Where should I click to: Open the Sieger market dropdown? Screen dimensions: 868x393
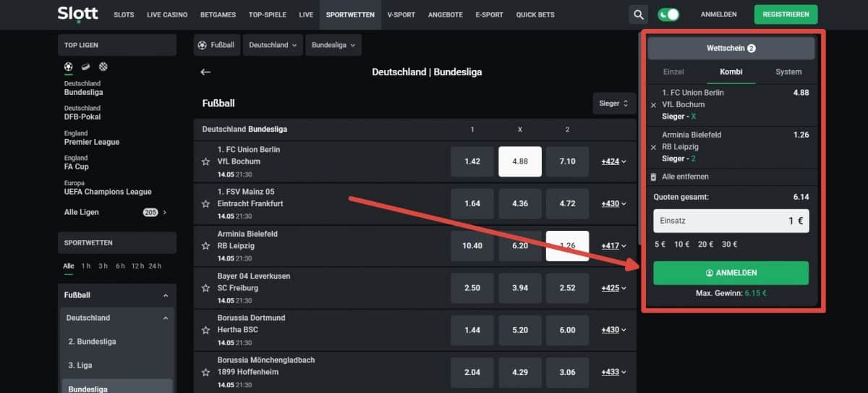pos(614,103)
